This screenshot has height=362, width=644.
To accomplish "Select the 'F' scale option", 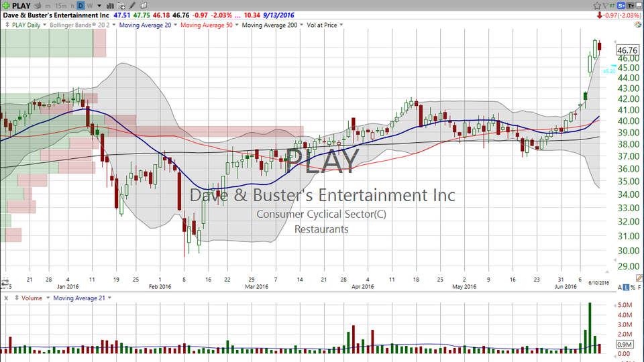I will [639, 288].
